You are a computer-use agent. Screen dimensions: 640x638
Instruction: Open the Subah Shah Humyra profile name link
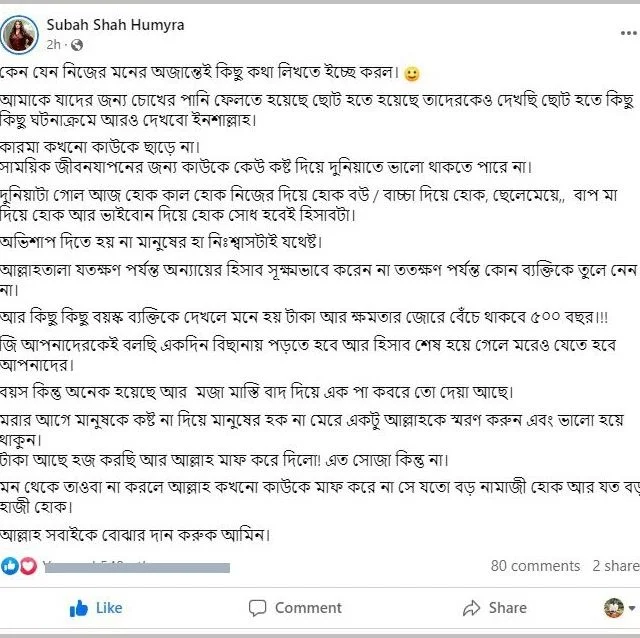pos(115,25)
